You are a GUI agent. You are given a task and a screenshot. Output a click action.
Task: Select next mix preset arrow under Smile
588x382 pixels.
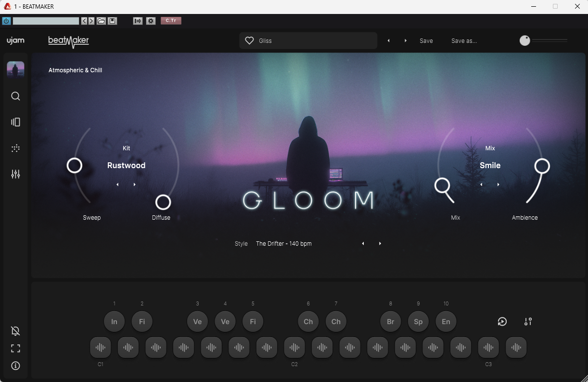point(498,184)
